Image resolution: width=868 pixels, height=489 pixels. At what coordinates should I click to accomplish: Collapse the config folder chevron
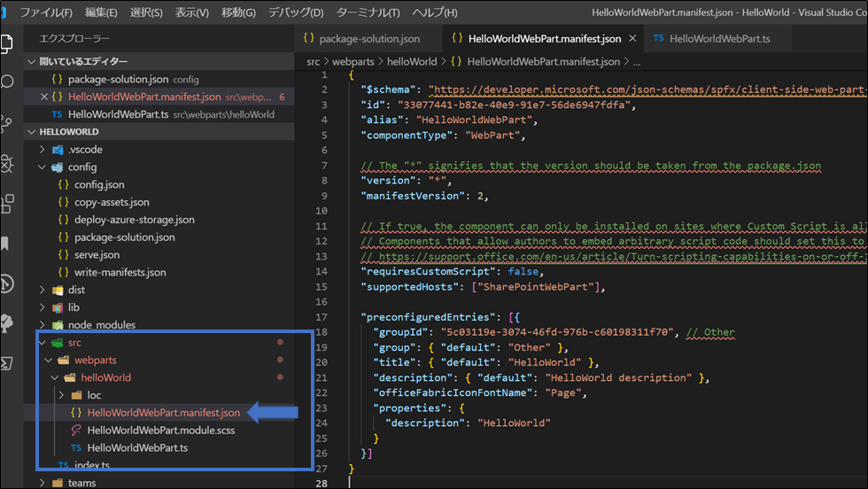(x=43, y=167)
